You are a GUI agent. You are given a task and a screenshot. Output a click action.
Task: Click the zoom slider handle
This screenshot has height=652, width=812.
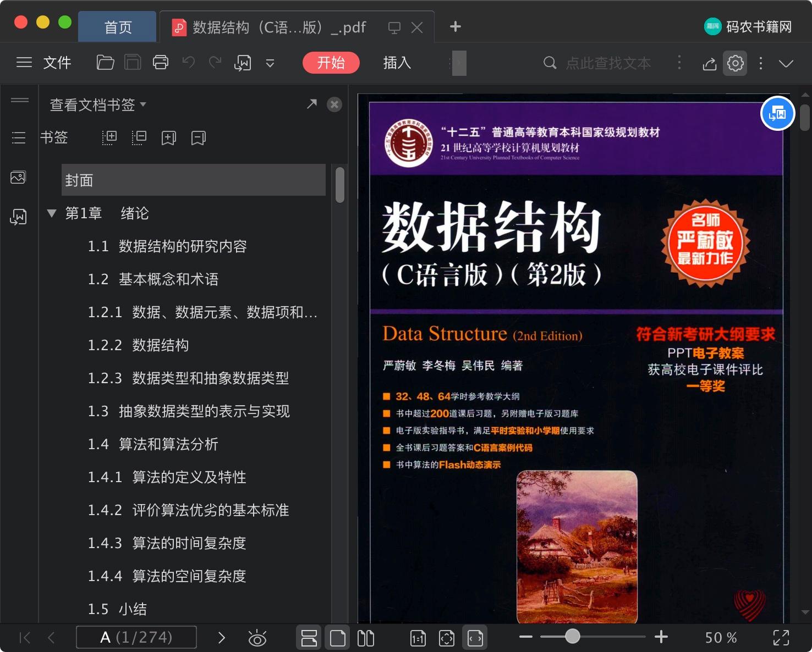click(x=573, y=637)
